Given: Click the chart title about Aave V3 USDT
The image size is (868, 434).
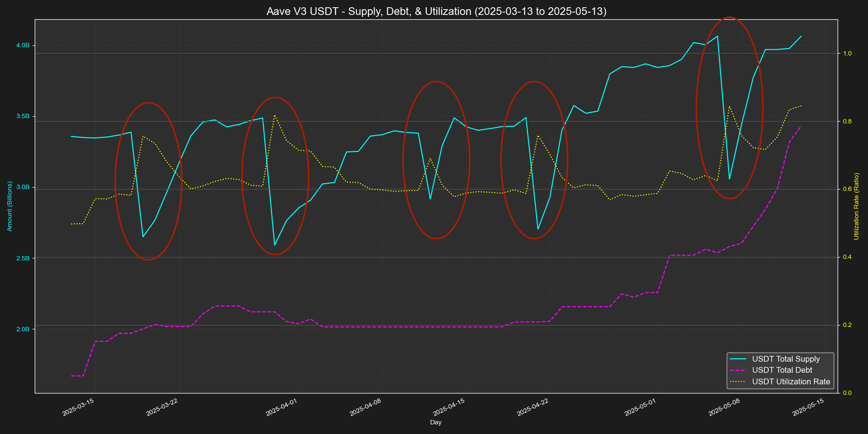Looking at the screenshot, I should click(x=436, y=11).
